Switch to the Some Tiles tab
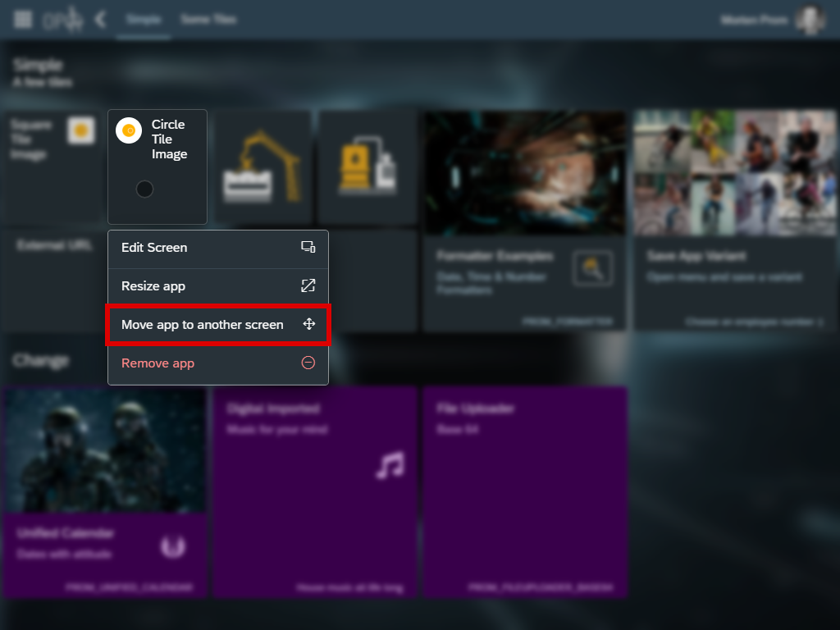840x630 pixels. [208, 20]
